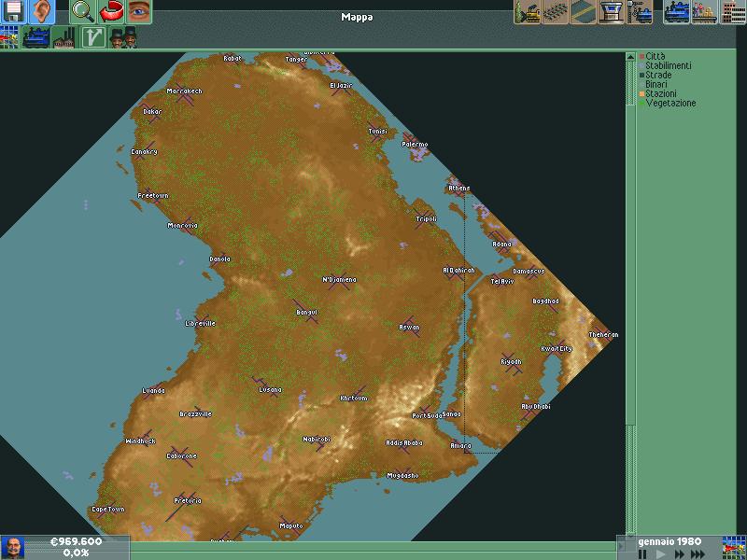
Task: Select Pretoria on the map
Action: click(x=188, y=501)
